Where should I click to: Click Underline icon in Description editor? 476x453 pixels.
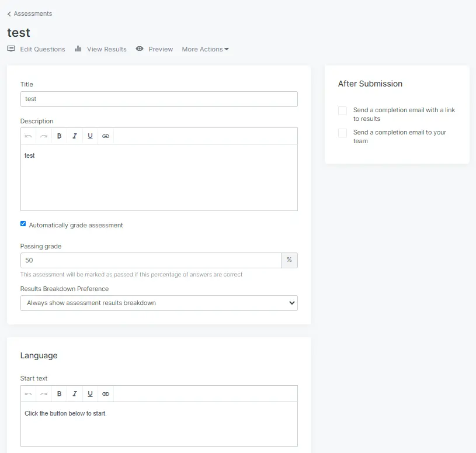(x=90, y=136)
